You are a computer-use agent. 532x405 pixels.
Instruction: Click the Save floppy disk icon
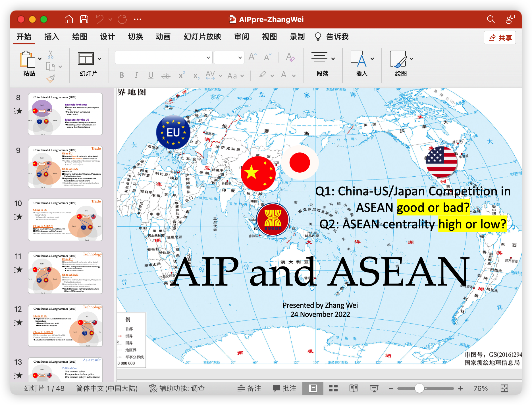tap(84, 19)
